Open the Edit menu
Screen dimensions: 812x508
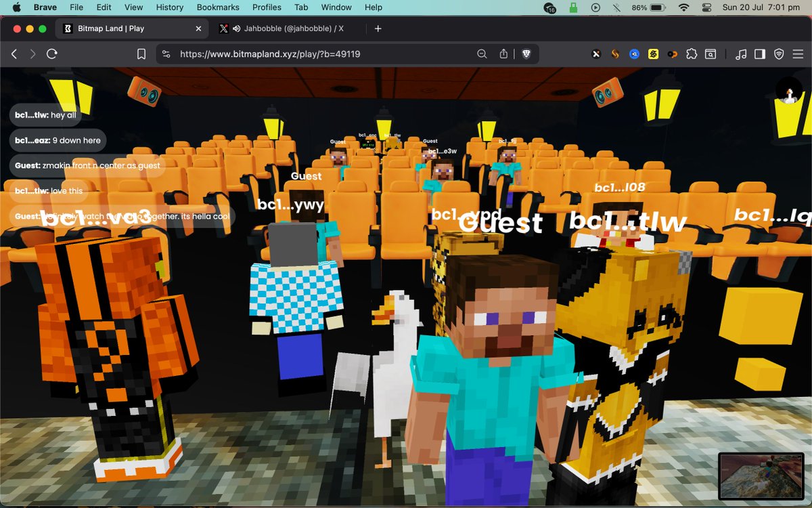coord(104,7)
